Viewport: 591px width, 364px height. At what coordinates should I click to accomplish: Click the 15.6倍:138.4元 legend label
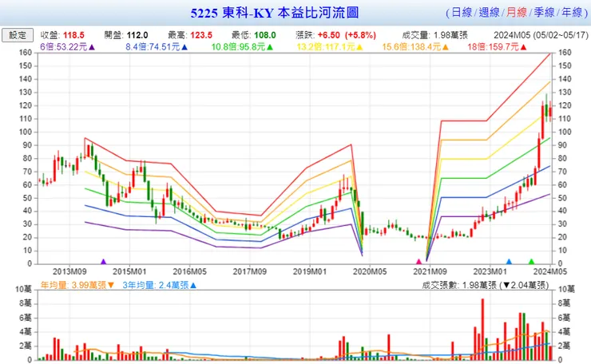(411, 47)
